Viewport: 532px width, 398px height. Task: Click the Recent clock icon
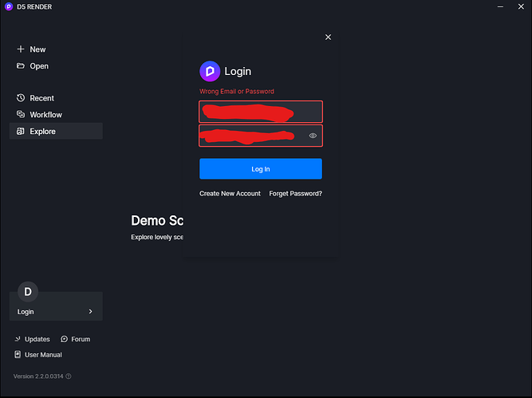(x=21, y=98)
